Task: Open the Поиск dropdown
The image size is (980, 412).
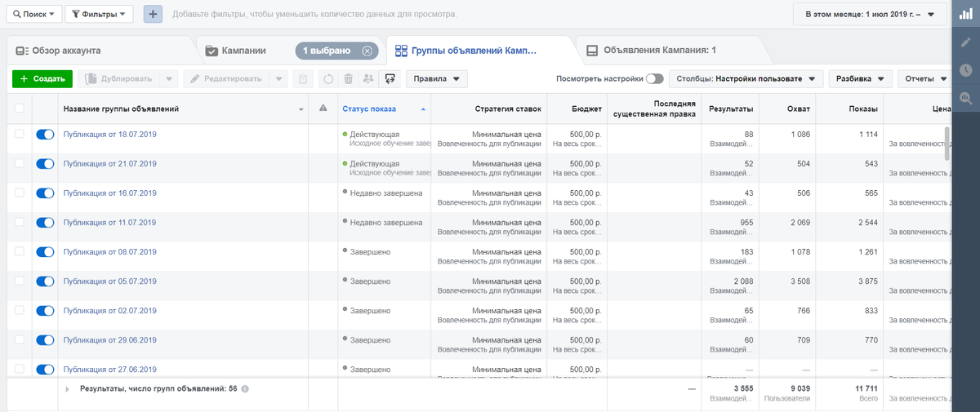Action: coord(33,14)
